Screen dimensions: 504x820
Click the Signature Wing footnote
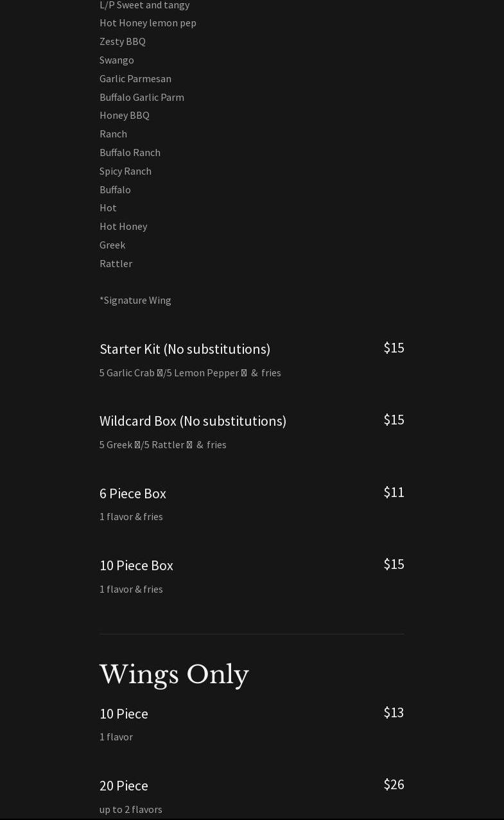[x=135, y=300]
